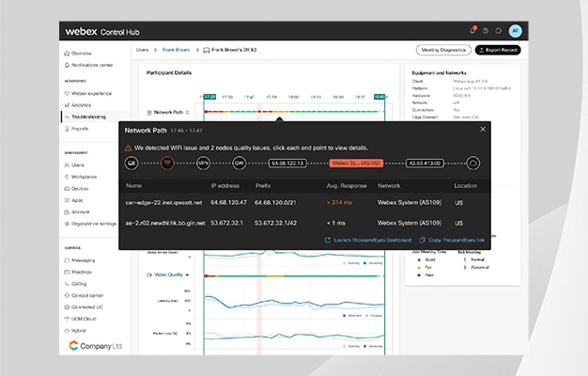The width and height of the screenshot is (588, 376).
Task: Select the 64.68.120.13 hop node
Action: (287, 164)
